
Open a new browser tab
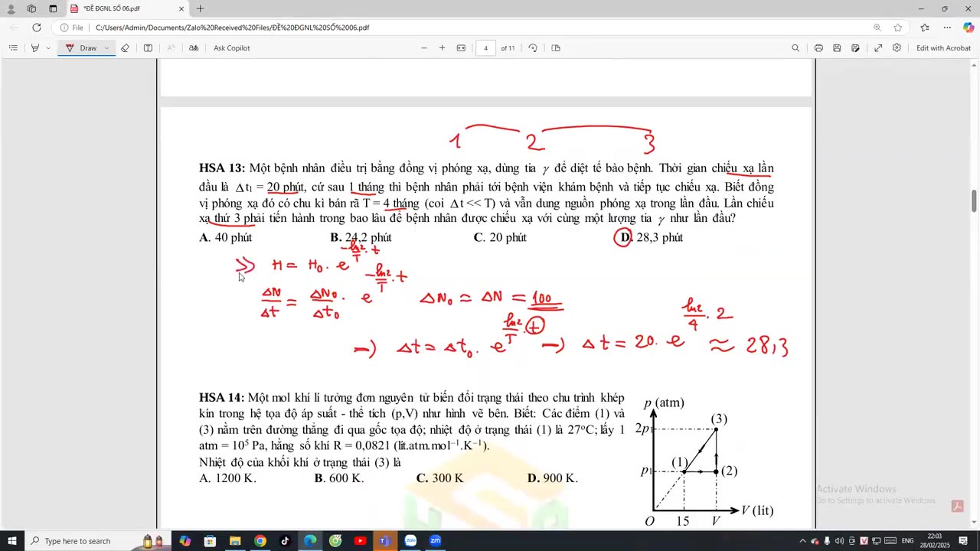[200, 8]
